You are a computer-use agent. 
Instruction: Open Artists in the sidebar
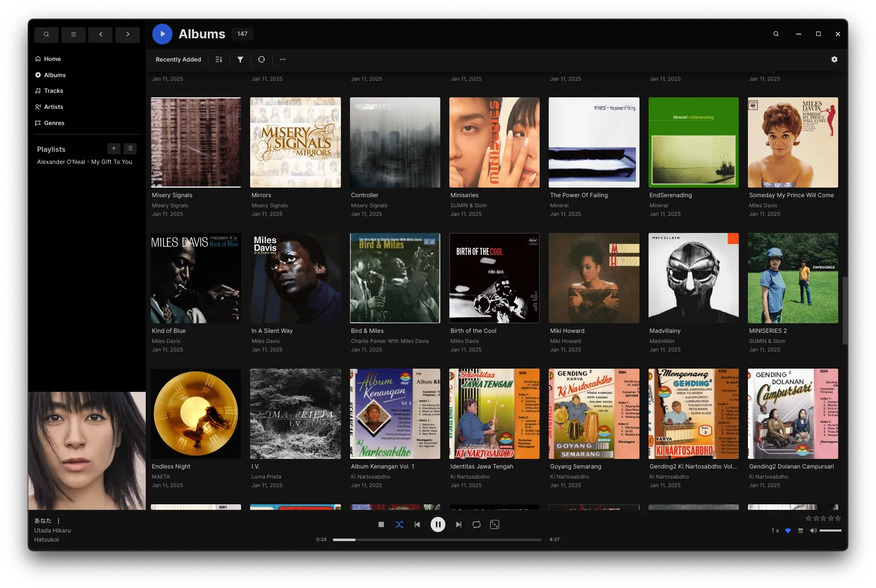coord(49,107)
